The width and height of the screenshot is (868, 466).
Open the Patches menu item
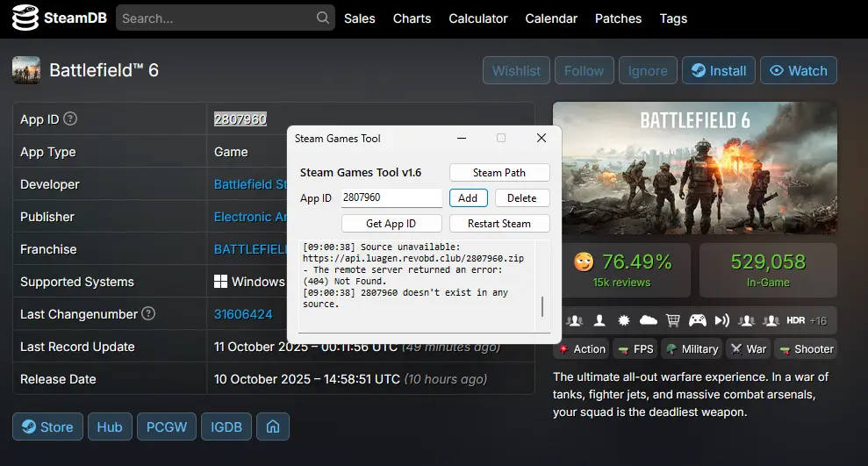click(618, 18)
